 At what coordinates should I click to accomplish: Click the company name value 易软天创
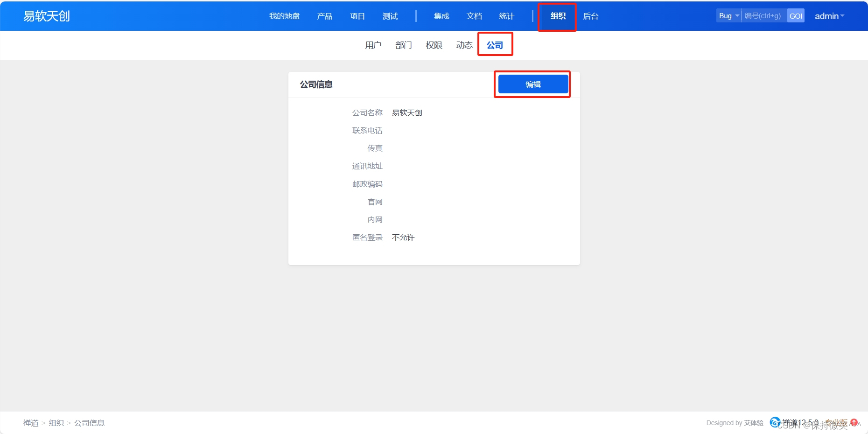click(407, 112)
